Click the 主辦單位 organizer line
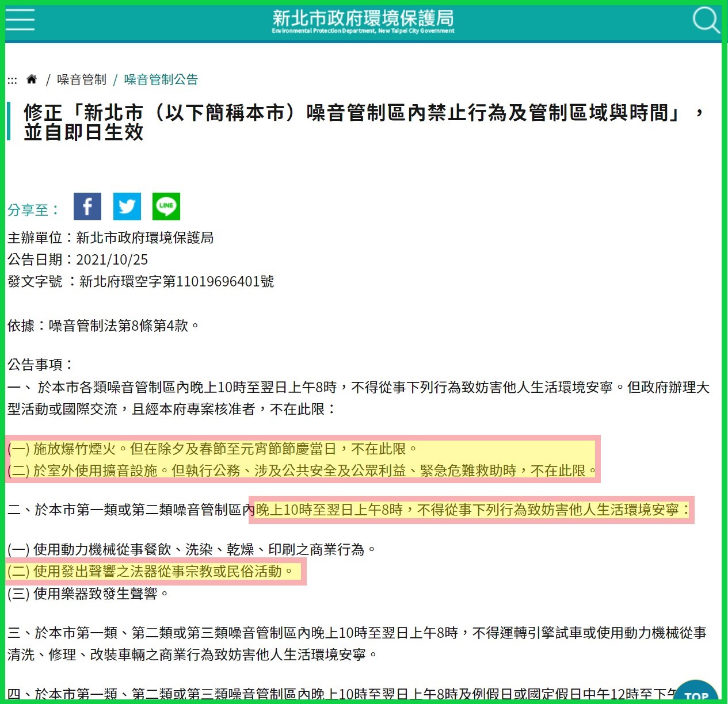Image resolution: width=728 pixels, height=704 pixels. (110, 238)
